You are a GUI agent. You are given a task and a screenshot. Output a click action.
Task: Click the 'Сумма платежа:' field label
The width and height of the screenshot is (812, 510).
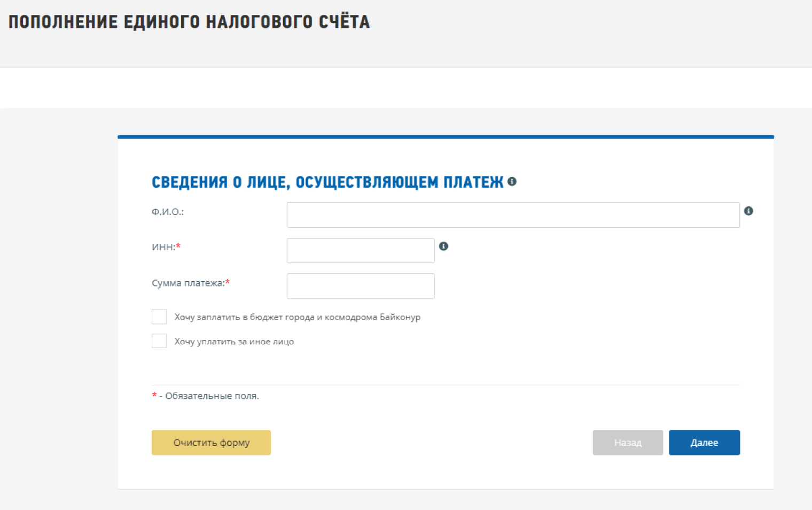(x=188, y=283)
